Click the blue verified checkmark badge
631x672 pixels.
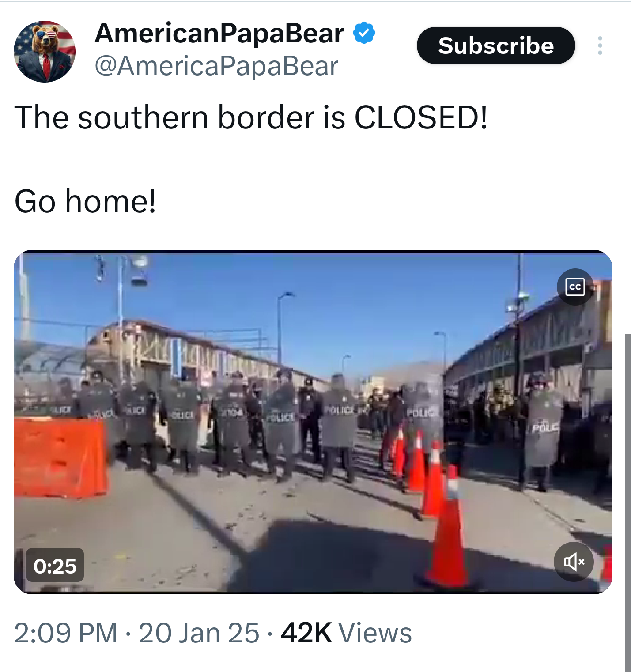click(364, 33)
